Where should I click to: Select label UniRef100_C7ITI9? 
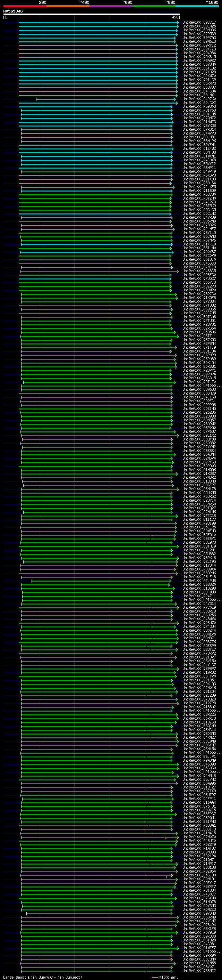pos(199,347)
